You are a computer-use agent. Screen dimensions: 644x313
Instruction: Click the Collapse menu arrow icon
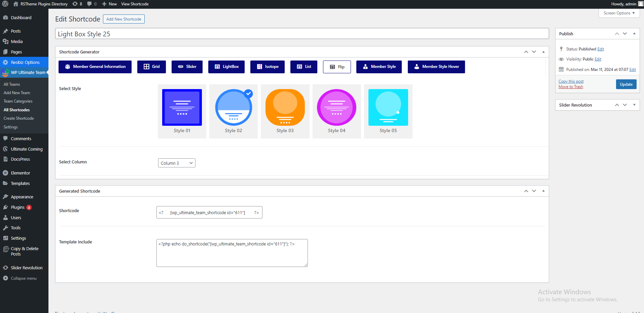click(x=5, y=278)
